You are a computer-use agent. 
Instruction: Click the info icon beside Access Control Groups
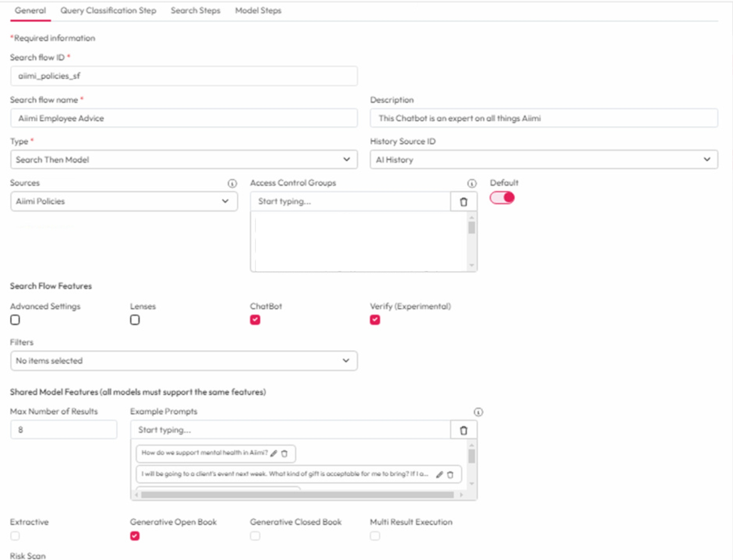coord(472,183)
